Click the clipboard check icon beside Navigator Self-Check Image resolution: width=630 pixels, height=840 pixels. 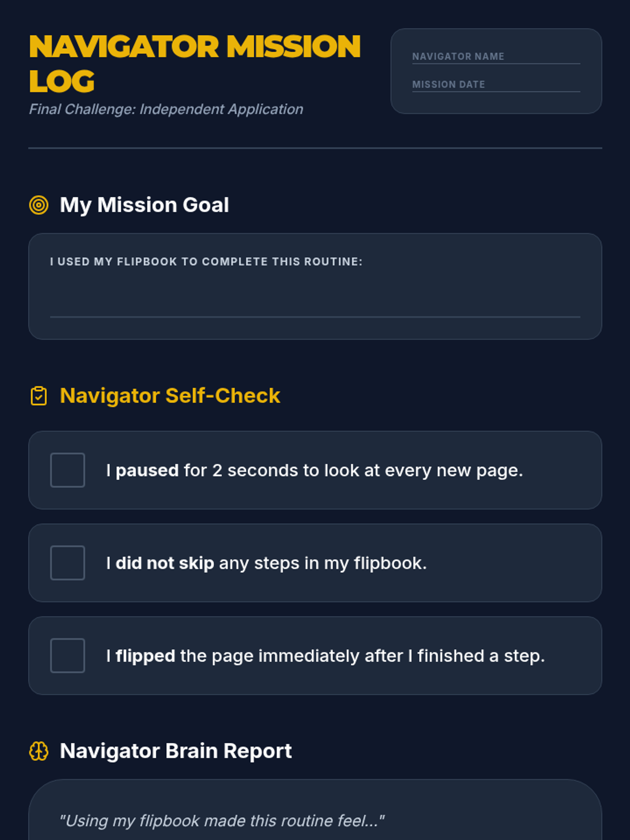39,396
